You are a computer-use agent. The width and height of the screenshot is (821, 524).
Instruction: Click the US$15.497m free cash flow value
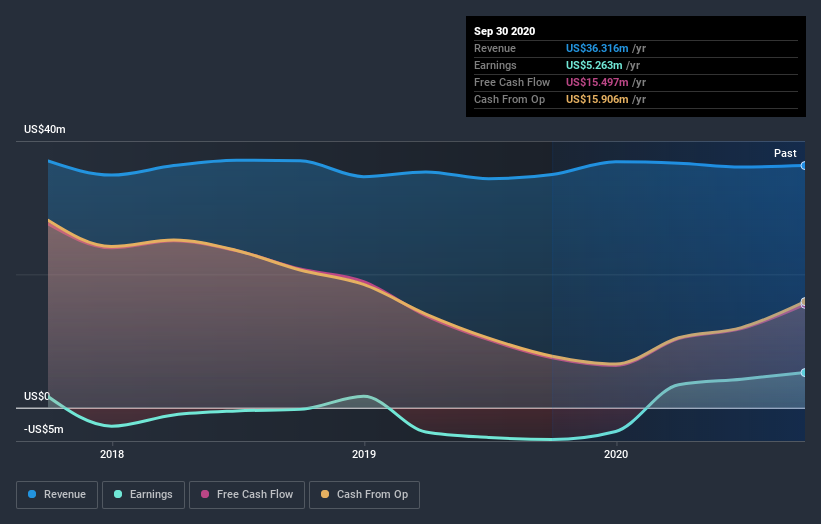click(x=597, y=82)
